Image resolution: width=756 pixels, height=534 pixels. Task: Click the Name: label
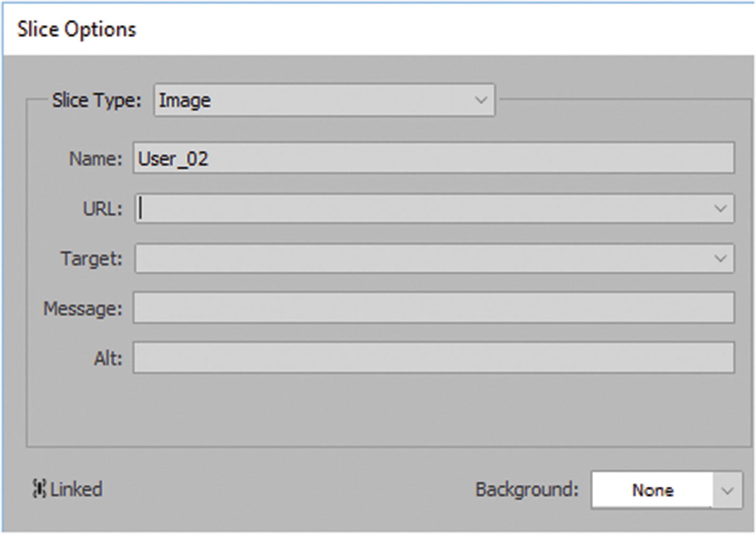click(x=95, y=158)
